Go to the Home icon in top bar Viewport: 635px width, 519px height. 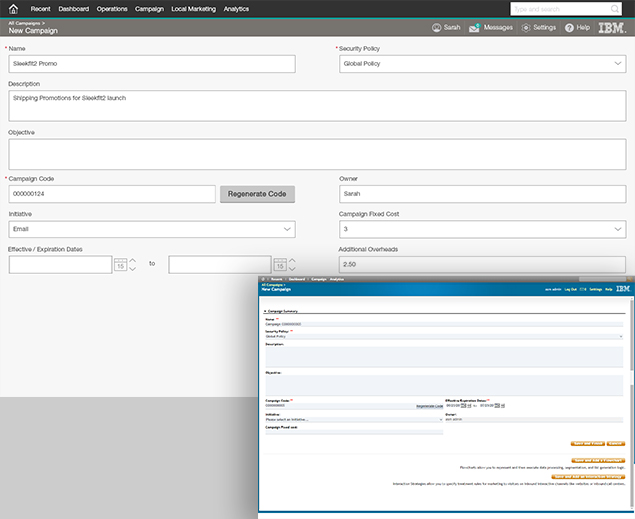[13, 9]
